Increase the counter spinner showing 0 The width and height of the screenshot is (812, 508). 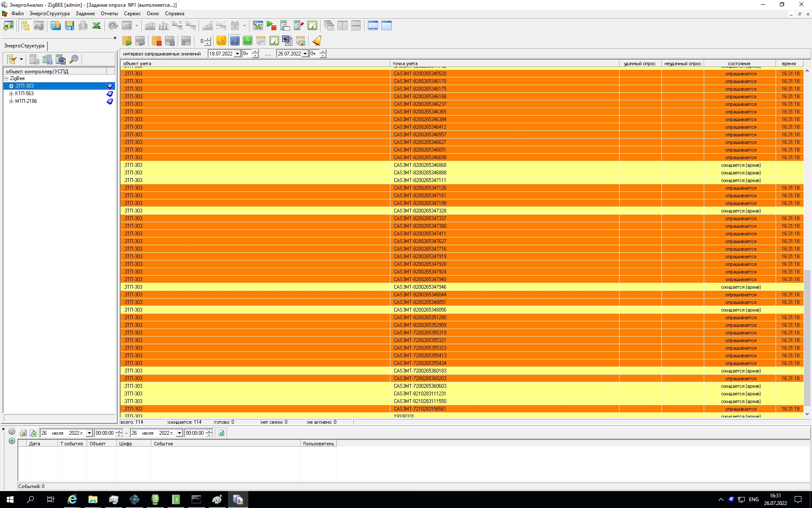pyautogui.click(x=208, y=39)
